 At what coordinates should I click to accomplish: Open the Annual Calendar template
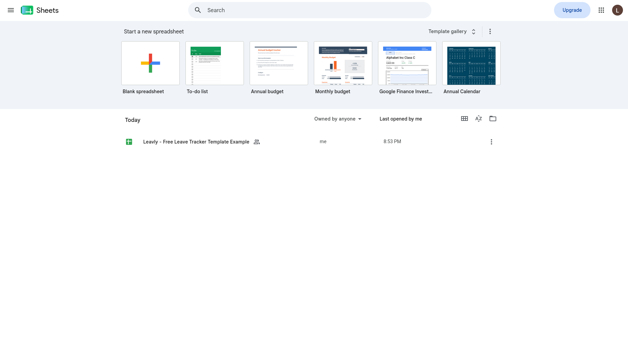pos(471,63)
